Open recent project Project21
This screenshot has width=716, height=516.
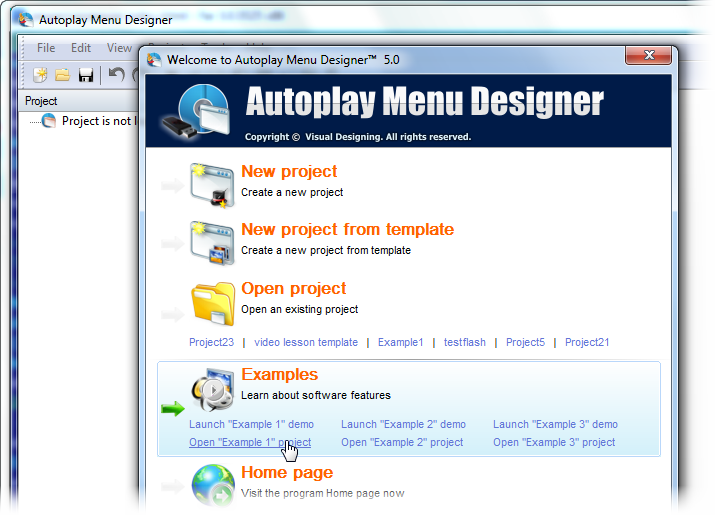click(587, 342)
